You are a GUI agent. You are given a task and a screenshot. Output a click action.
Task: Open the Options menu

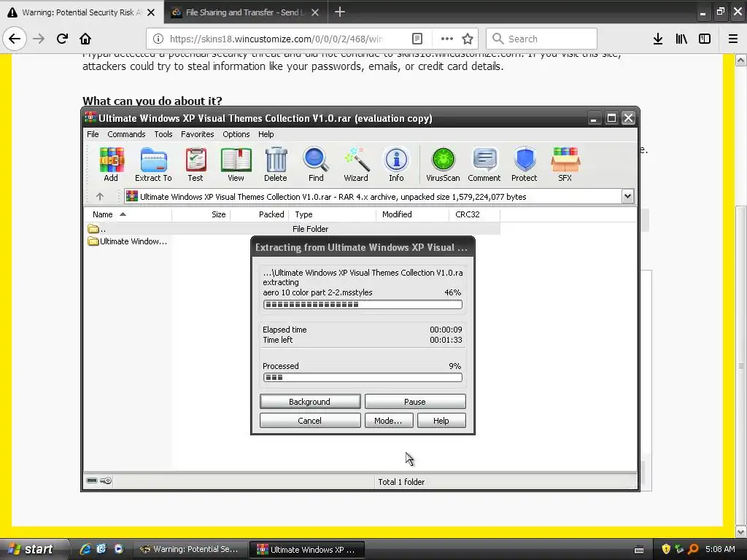(x=236, y=134)
